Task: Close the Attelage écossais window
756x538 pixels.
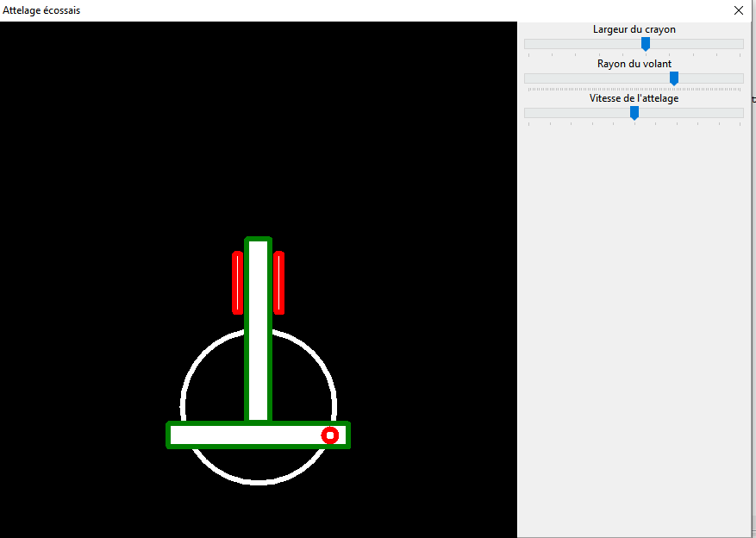Action: [738, 10]
